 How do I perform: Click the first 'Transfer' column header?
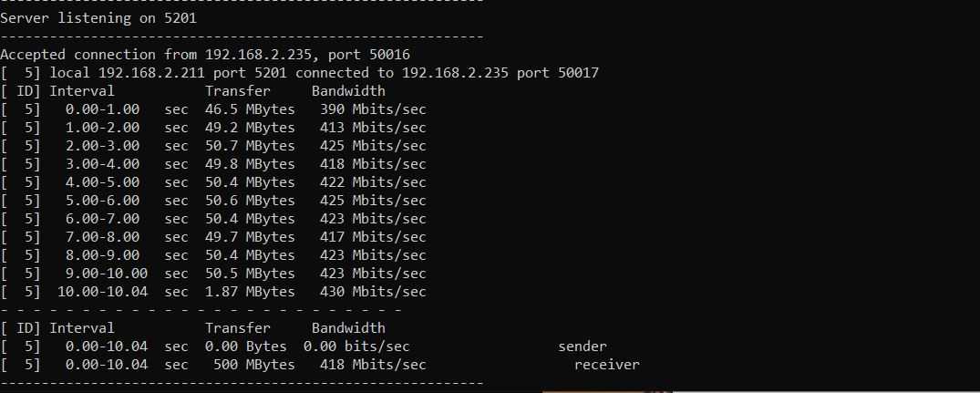point(238,91)
